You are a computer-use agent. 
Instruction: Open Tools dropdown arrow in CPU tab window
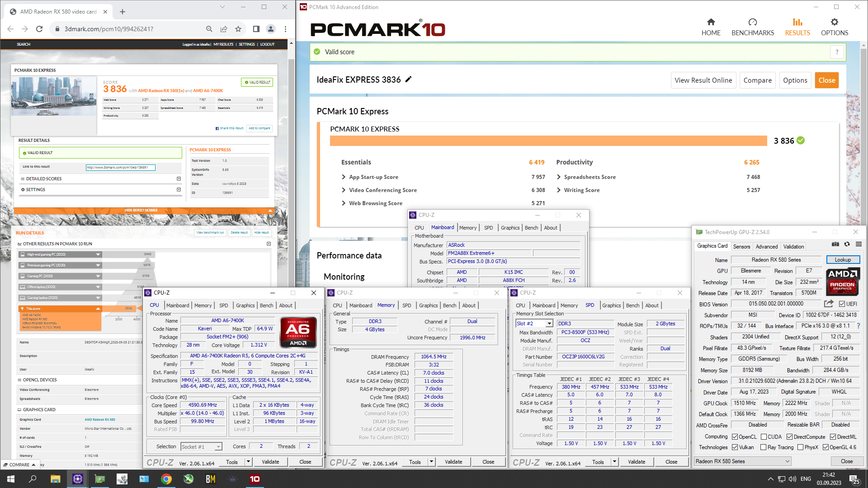(248, 462)
